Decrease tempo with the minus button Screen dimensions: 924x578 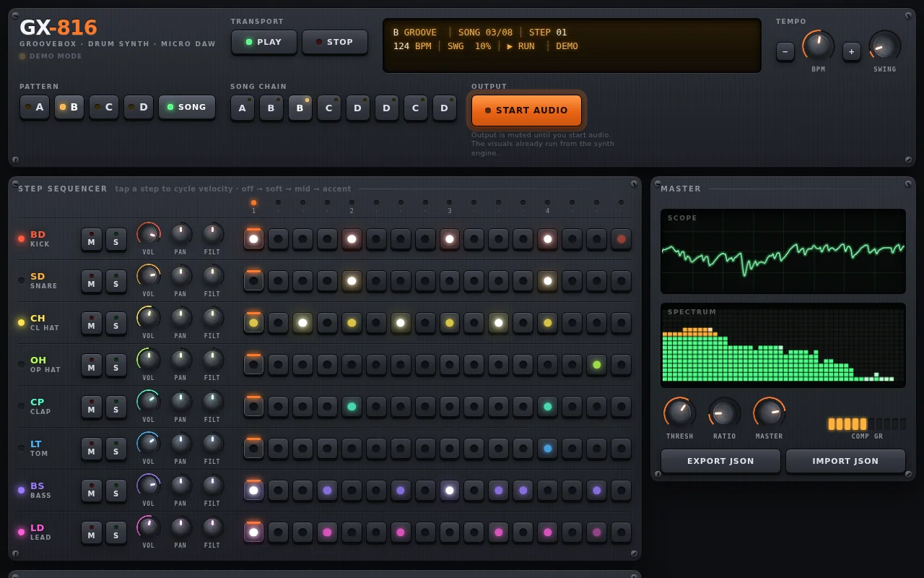pyautogui.click(x=785, y=51)
